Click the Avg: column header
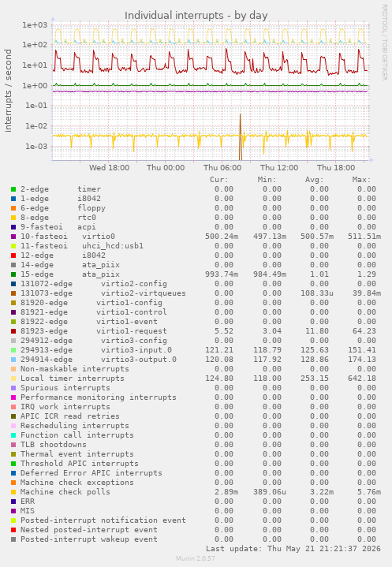Viewport: 392px width, 567px height. click(314, 180)
